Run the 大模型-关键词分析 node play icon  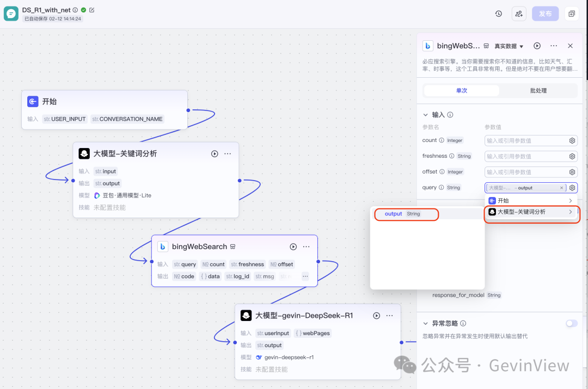[x=214, y=153]
